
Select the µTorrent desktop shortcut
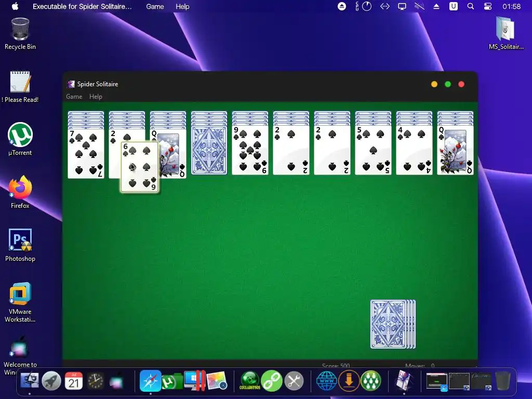click(20, 139)
